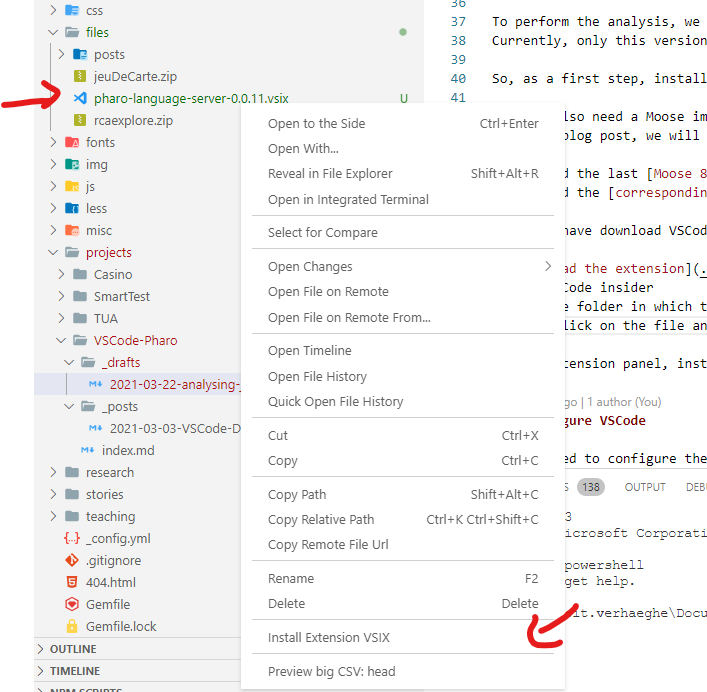Select Delete from the context menu

(x=403, y=603)
